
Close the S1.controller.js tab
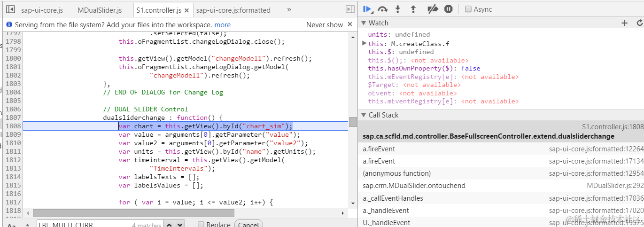coord(187,10)
